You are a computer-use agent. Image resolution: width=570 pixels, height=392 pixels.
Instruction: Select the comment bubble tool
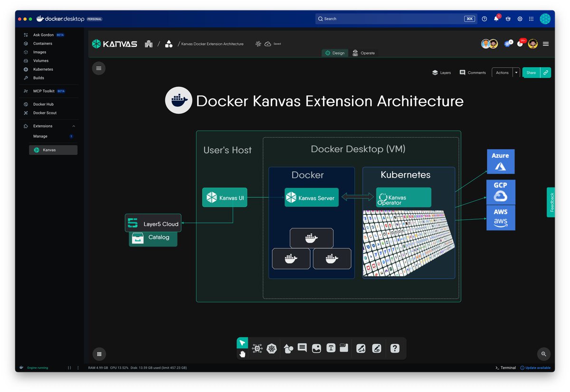(x=302, y=347)
